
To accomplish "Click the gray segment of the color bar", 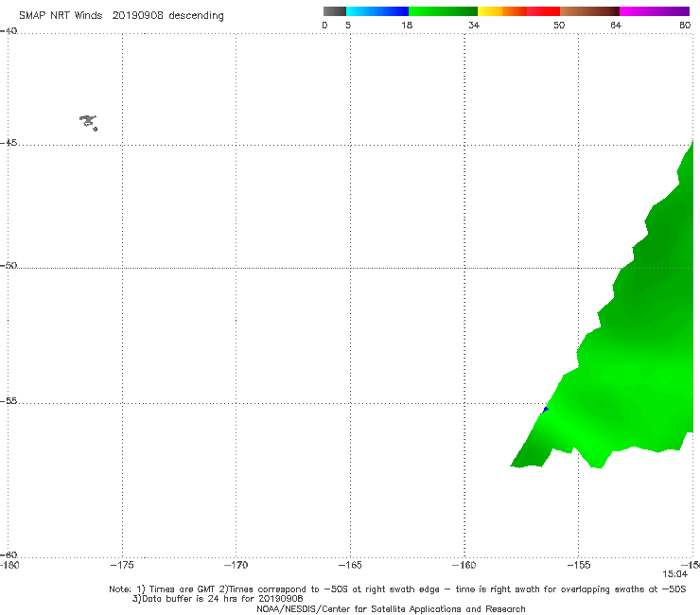I will click(x=334, y=11).
